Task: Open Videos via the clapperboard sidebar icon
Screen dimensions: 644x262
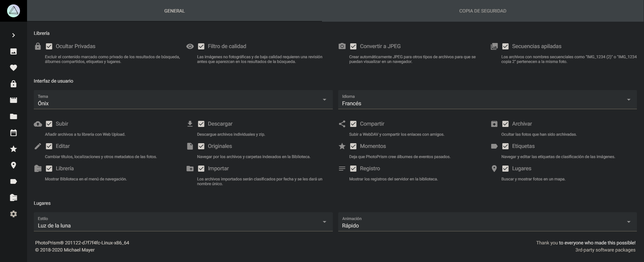Action: (14, 100)
